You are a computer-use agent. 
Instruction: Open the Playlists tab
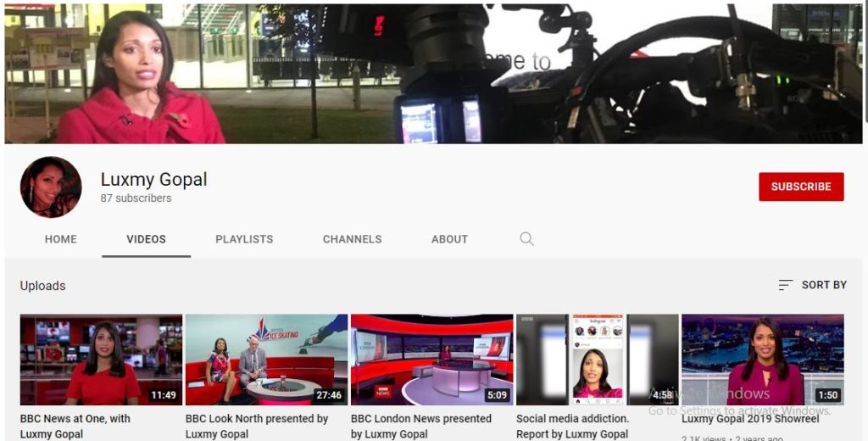click(244, 239)
